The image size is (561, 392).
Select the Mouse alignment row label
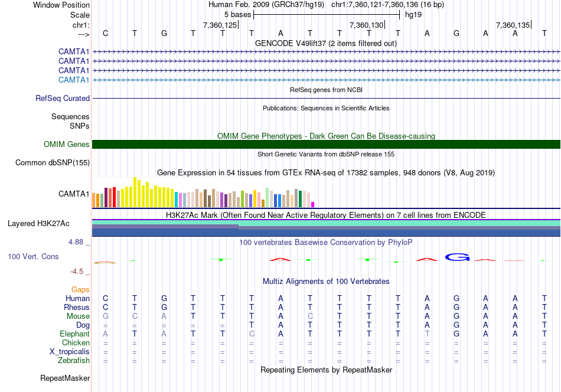pyautogui.click(x=78, y=316)
